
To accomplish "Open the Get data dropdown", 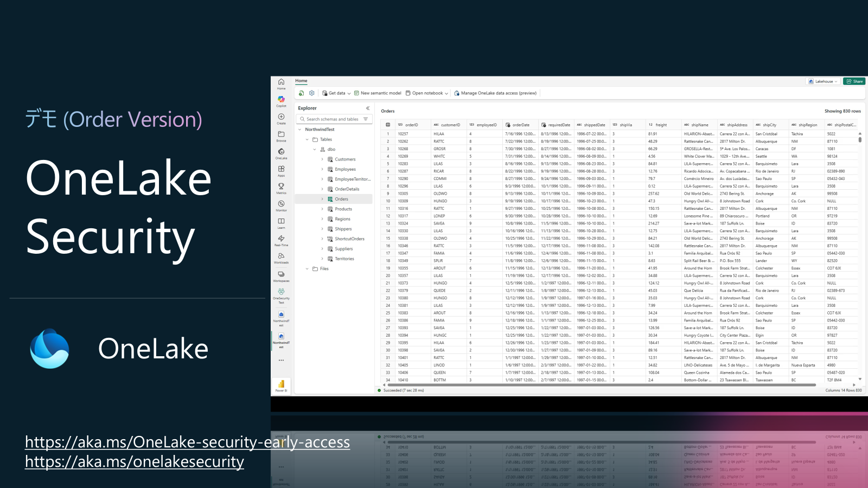I will (x=336, y=93).
